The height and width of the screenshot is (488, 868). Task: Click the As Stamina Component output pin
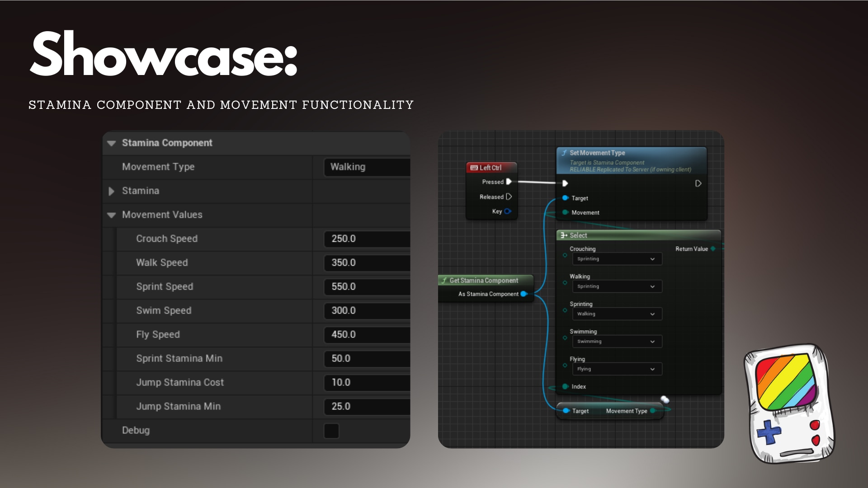pyautogui.click(x=524, y=294)
